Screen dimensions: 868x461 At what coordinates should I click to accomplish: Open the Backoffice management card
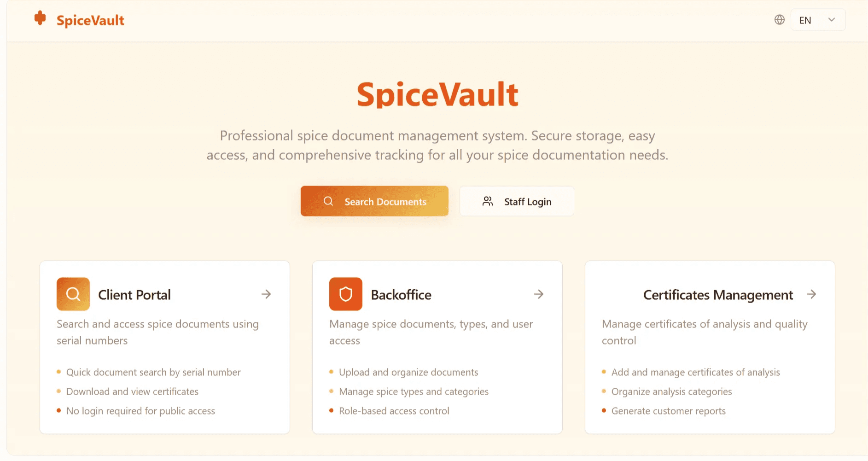pos(437,346)
